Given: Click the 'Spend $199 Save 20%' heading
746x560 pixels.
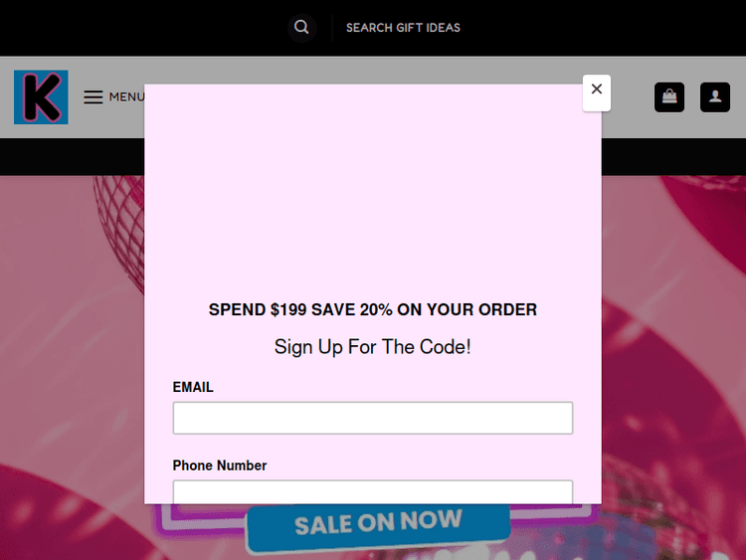Looking at the screenshot, I should (373, 309).
